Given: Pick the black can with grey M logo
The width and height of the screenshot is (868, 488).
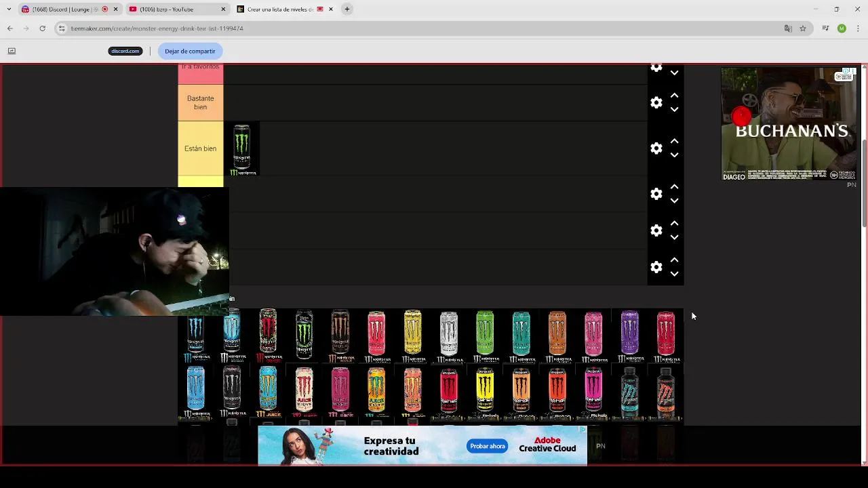Looking at the screenshot, I should click(232, 392).
